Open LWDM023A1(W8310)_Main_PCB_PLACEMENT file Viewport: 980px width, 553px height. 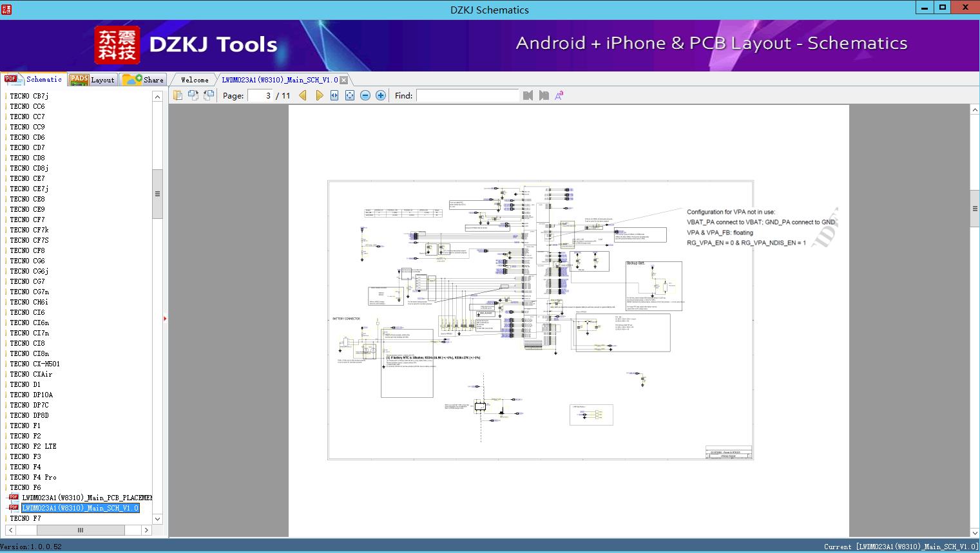(x=87, y=498)
